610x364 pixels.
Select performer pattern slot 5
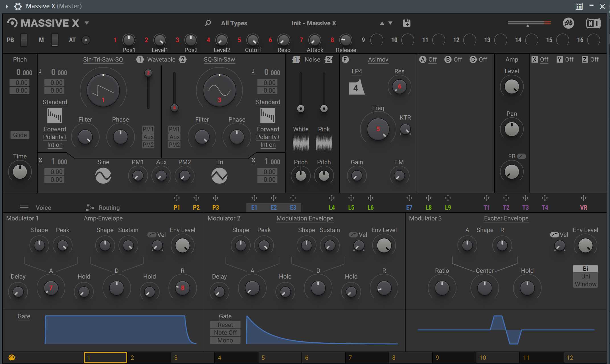pos(280,358)
